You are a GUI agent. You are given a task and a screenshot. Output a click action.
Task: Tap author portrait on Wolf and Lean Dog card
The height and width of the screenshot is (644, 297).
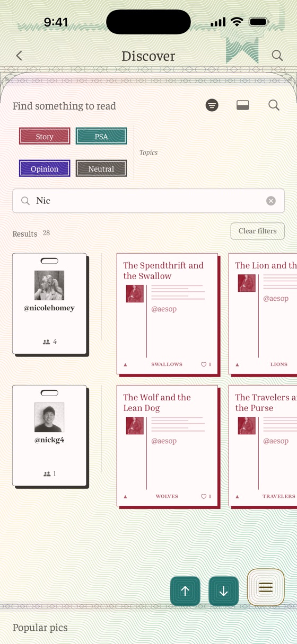click(135, 426)
